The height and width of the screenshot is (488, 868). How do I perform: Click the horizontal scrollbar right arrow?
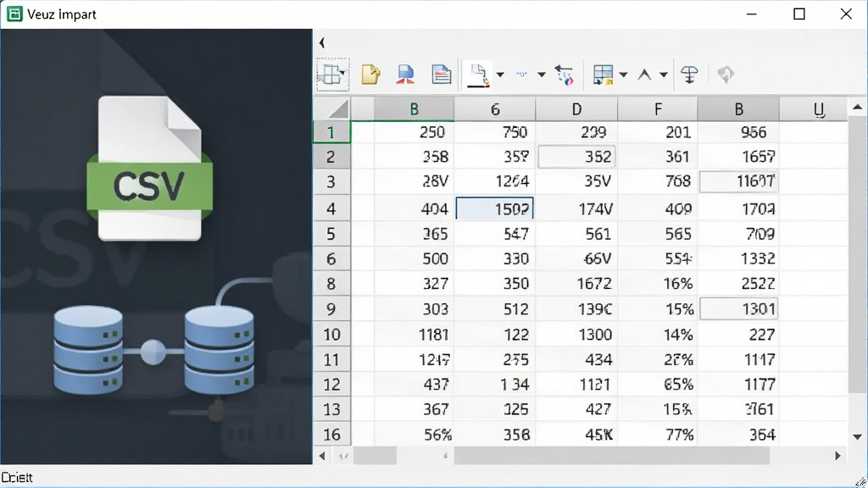point(837,456)
